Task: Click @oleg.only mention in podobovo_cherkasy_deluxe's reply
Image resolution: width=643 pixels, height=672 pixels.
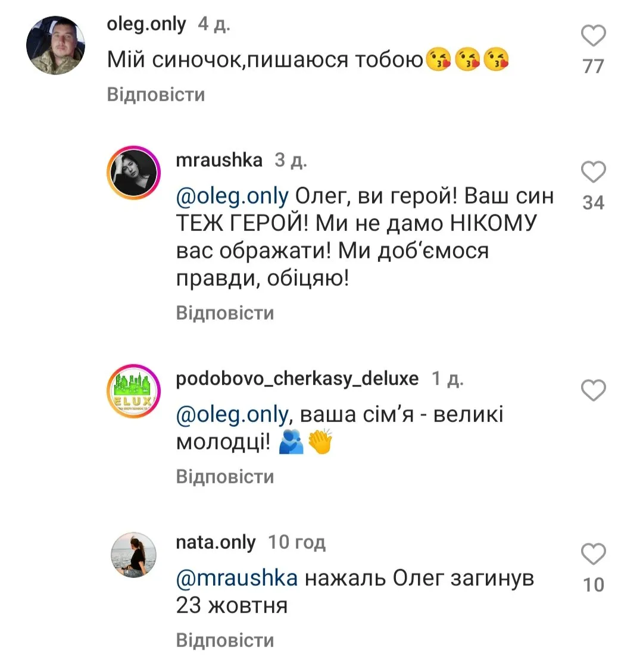Action: 232,414
